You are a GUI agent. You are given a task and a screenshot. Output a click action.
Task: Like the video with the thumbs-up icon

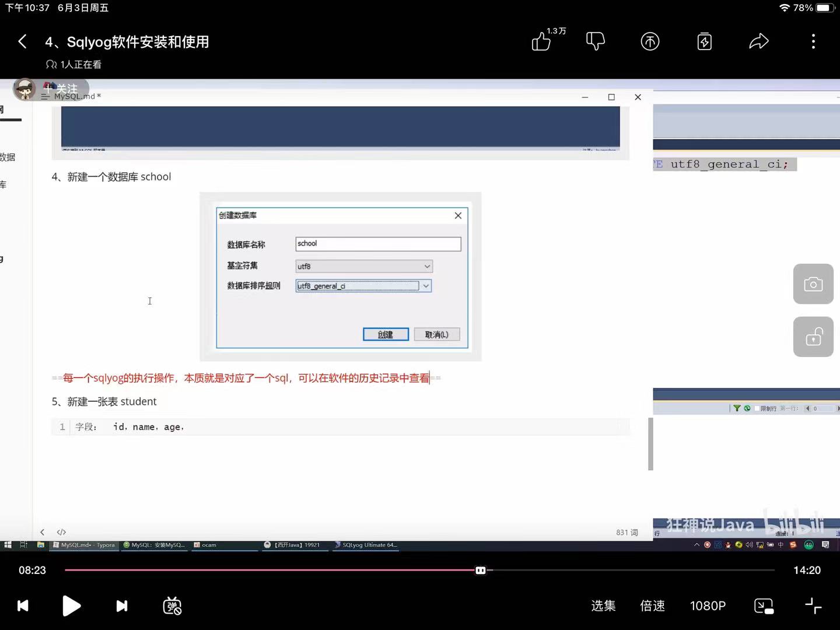[x=541, y=41]
